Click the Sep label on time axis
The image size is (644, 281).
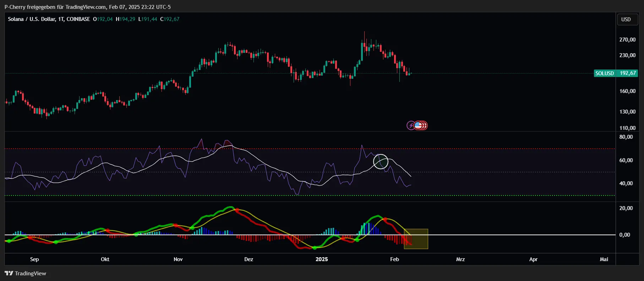(x=34, y=259)
